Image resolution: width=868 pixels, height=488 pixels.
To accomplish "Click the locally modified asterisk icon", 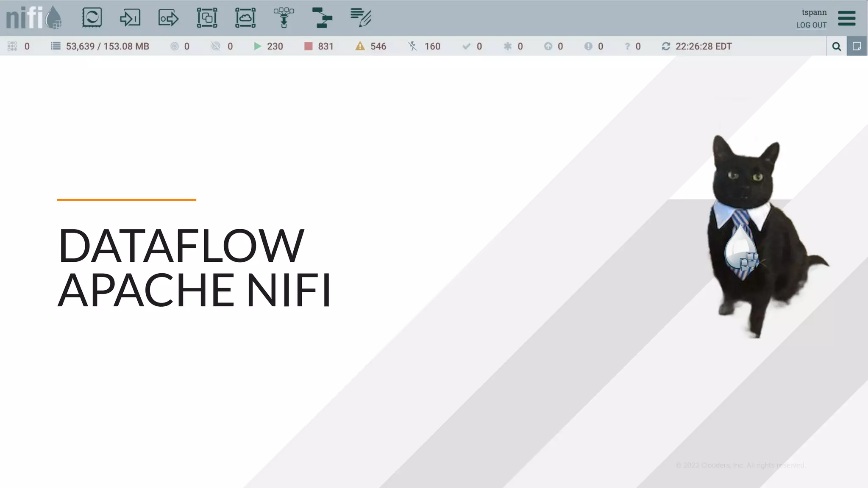I will coord(507,46).
